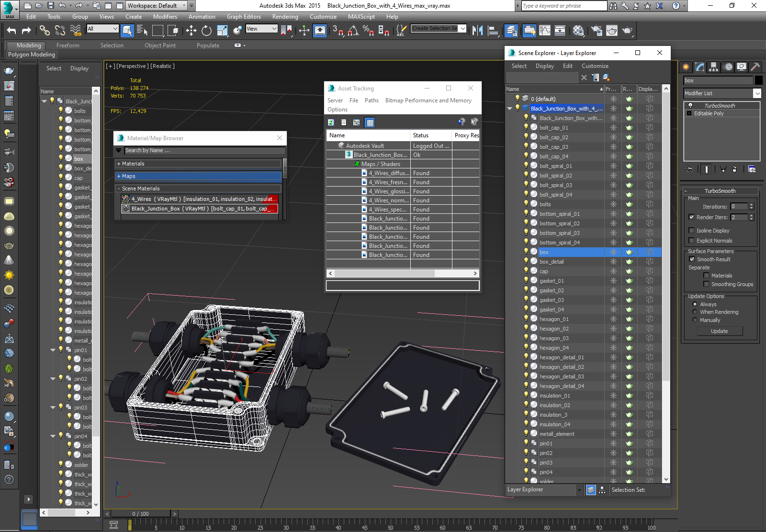
Task: Open the Rendered Frame Window icon
Action: (x=612, y=31)
